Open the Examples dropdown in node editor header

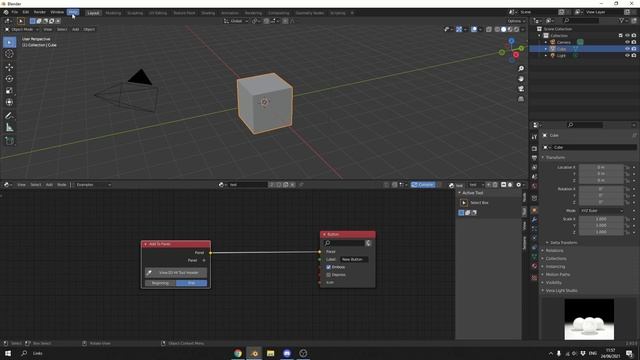click(93, 185)
